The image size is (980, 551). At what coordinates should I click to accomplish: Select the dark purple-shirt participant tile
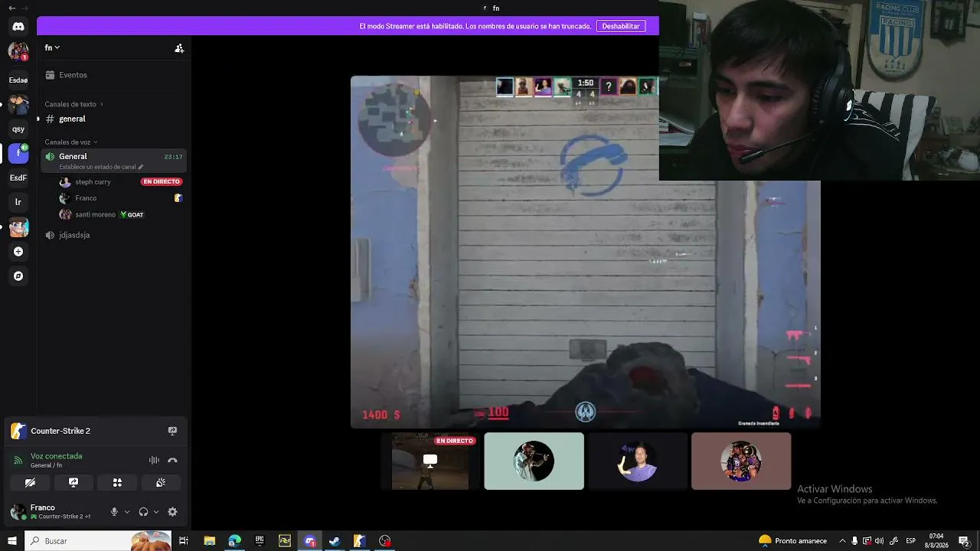(638, 461)
